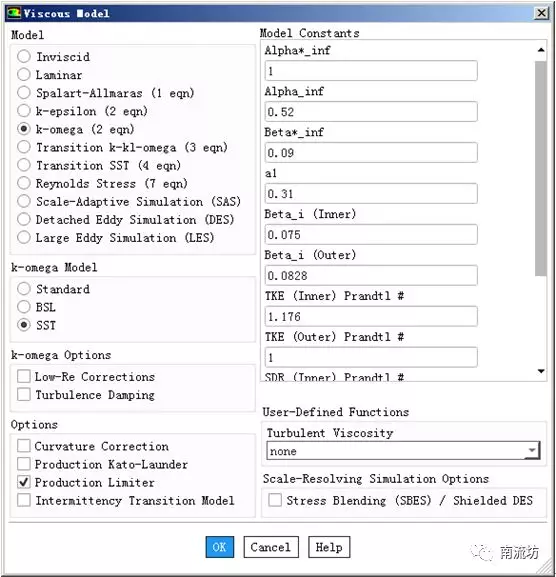This screenshot has width=556, height=577.
Task: Open the Help button
Action: tap(329, 547)
